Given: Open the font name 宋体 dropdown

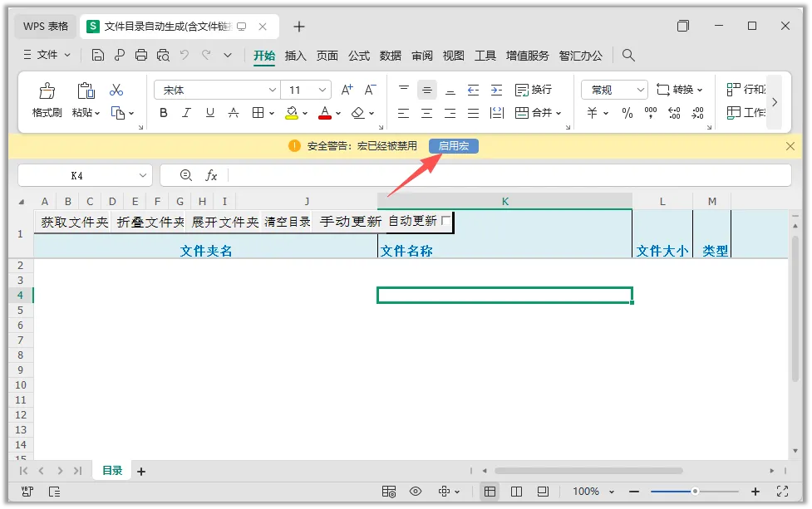Looking at the screenshot, I should pyautogui.click(x=273, y=90).
